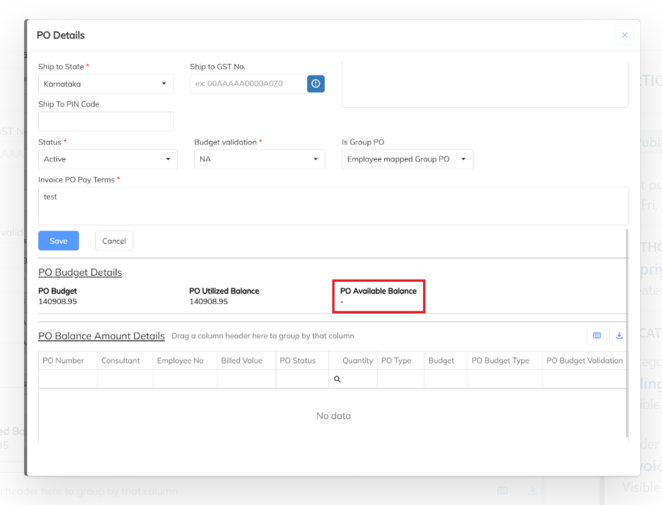This screenshot has height=505, width=662.
Task: Open the Ship to State dropdown
Action: [x=106, y=84]
